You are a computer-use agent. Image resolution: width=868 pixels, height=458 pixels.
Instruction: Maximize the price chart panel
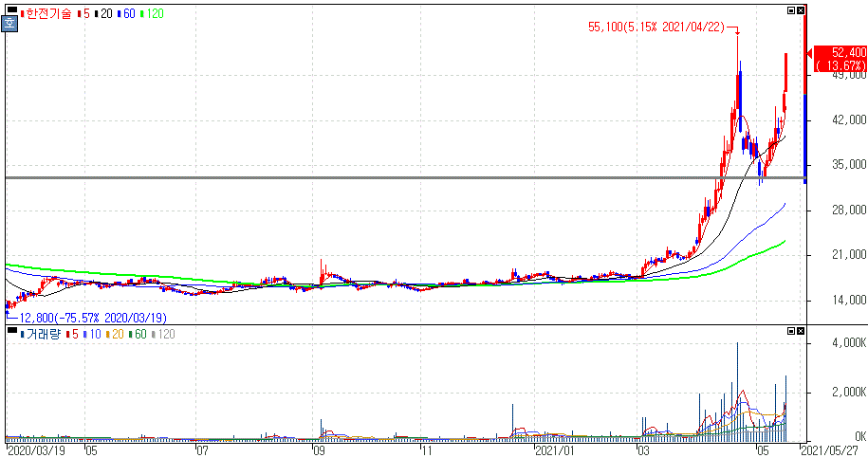pos(791,10)
